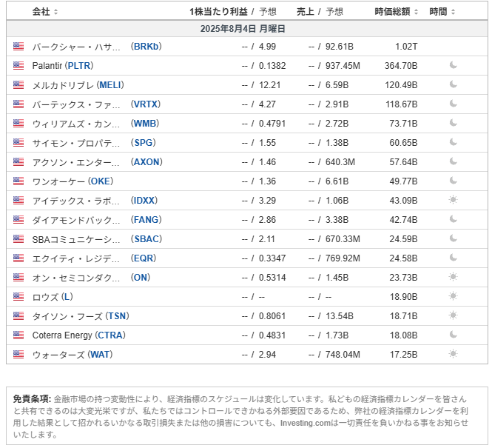Open the MELI ticker link

tap(110, 85)
